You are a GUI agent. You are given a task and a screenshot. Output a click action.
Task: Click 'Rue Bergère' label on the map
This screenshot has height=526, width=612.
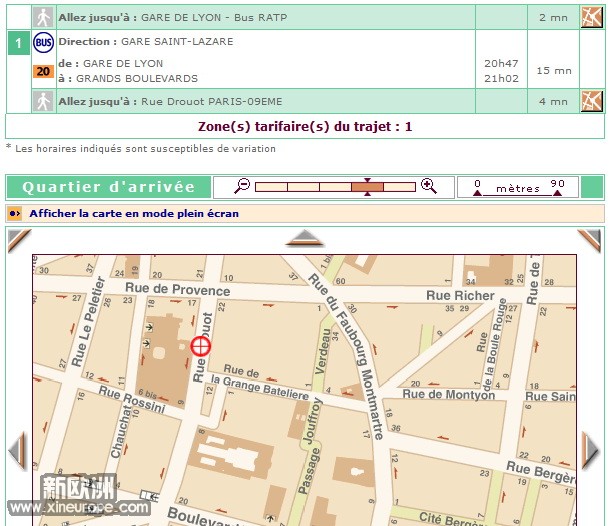coord(541,472)
